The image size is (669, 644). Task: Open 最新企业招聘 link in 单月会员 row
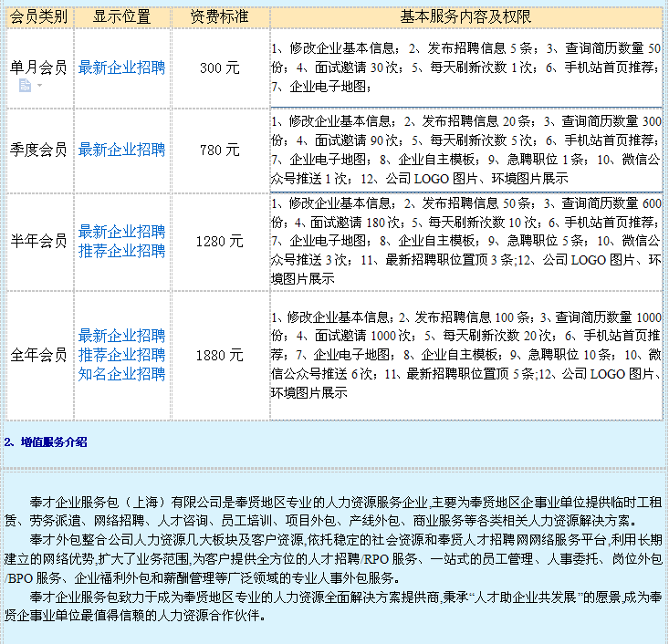click(121, 68)
